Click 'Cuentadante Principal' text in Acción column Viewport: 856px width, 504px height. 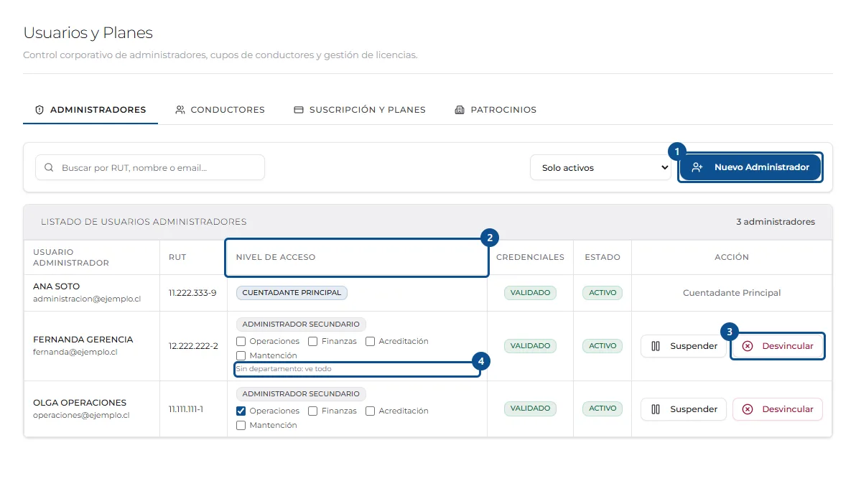pyautogui.click(x=732, y=293)
